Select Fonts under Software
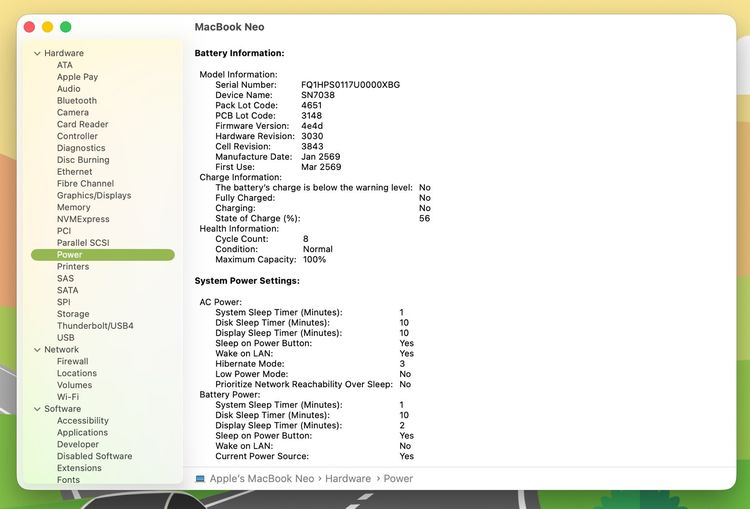750x509 pixels. click(x=68, y=480)
